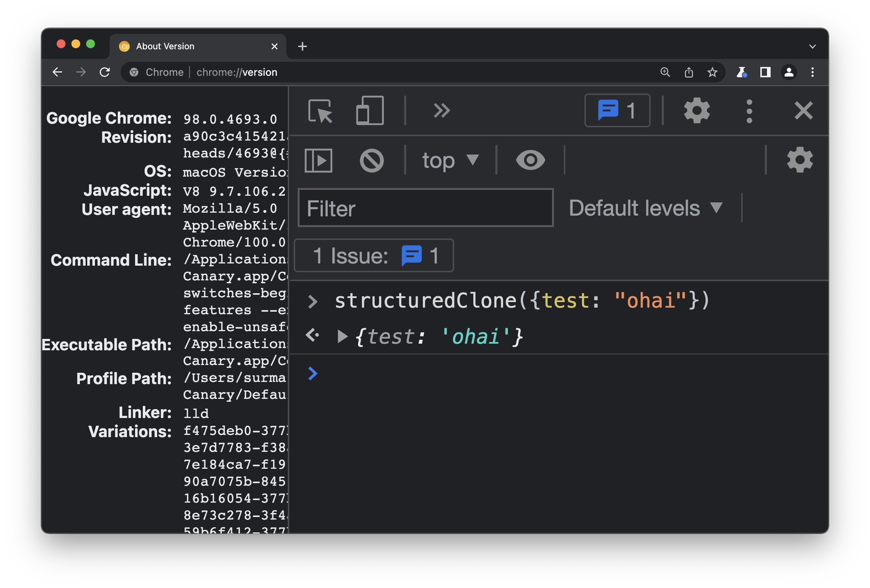Switch to the About Version tab

pos(165,46)
